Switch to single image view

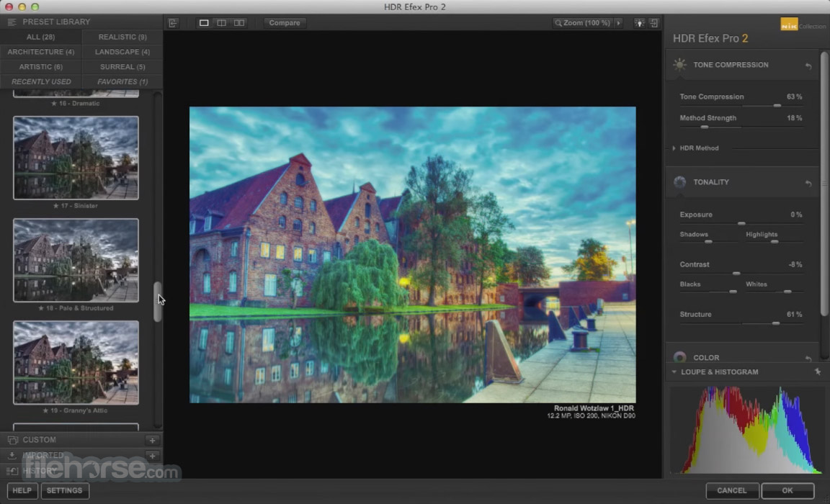tap(204, 23)
